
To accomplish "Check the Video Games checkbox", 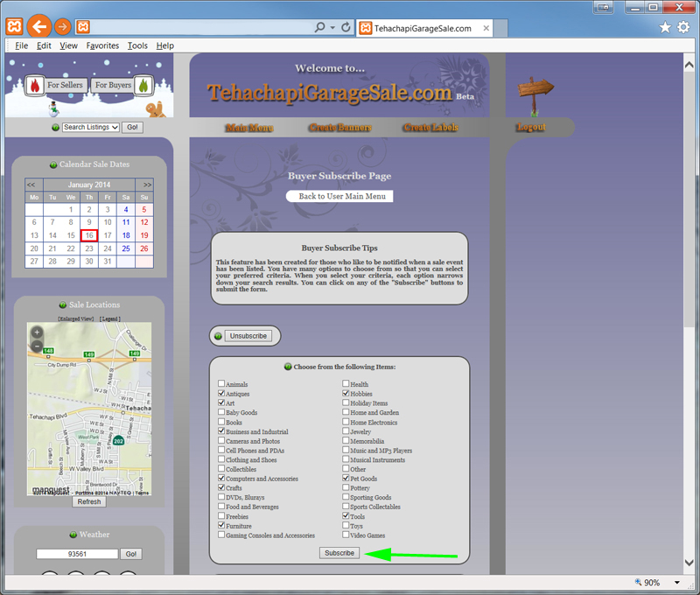I will 346,535.
